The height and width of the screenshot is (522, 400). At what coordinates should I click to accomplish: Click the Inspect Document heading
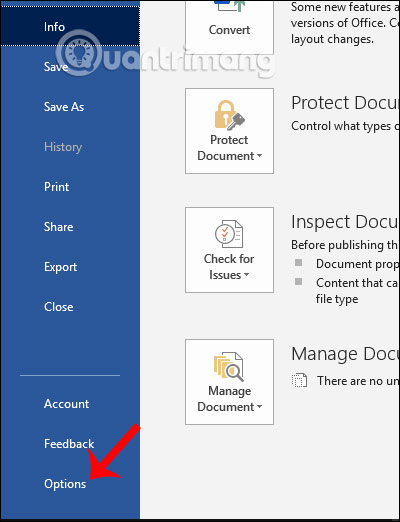tap(345, 222)
